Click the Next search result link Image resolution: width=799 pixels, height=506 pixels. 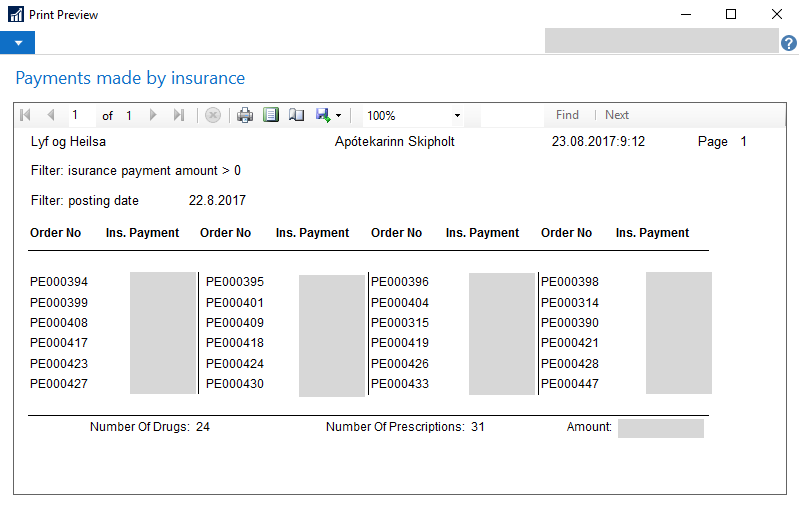[617, 115]
